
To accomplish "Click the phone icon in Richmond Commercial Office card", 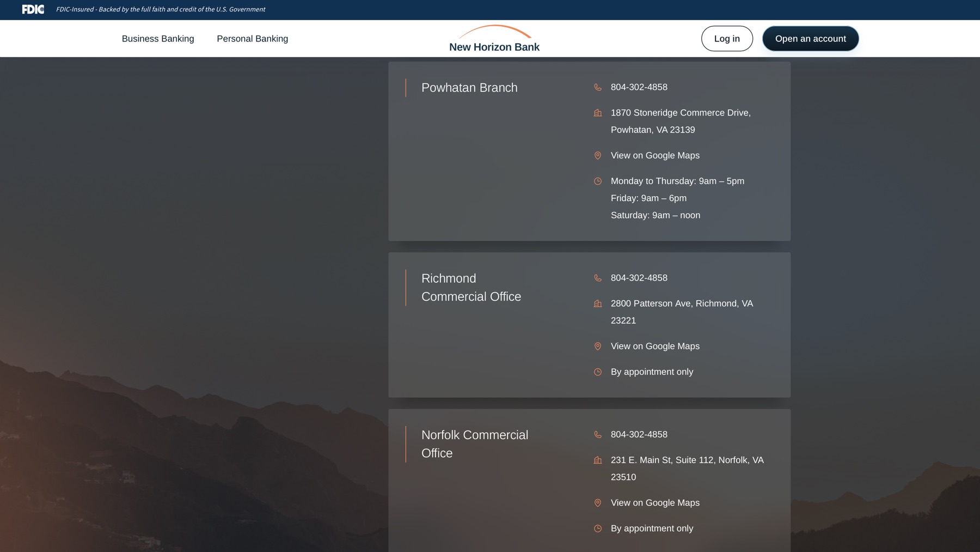I will [x=598, y=278].
